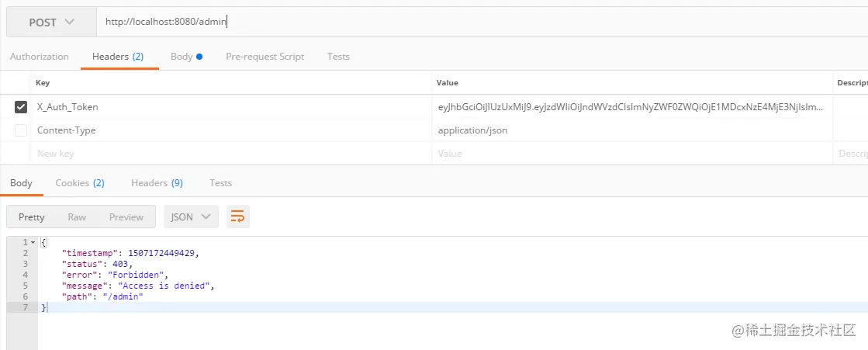The width and height of the screenshot is (868, 350).
Task: Uncheck the X_Auth_Token header checkbox
Action: point(20,107)
